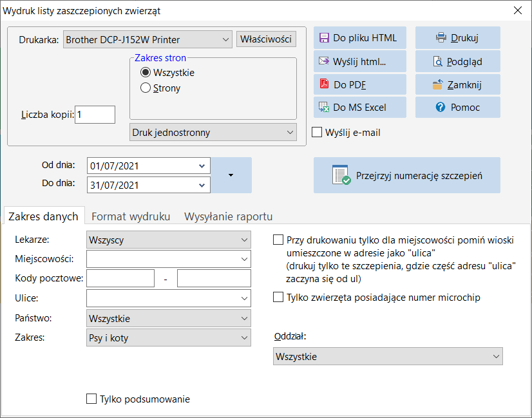Check Tylko zwierzęta posiadające numer microchip
The width and height of the screenshot is (532, 418).
click(x=278, y=297)
